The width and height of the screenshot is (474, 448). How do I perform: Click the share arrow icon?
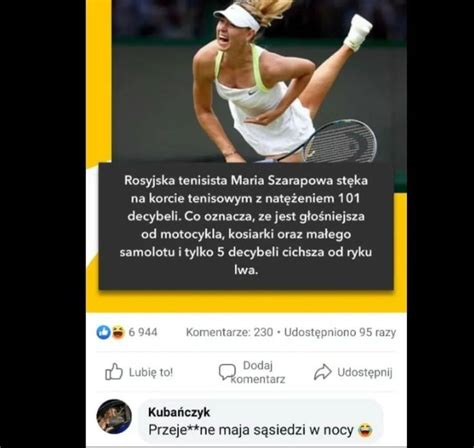pos(323,372)
